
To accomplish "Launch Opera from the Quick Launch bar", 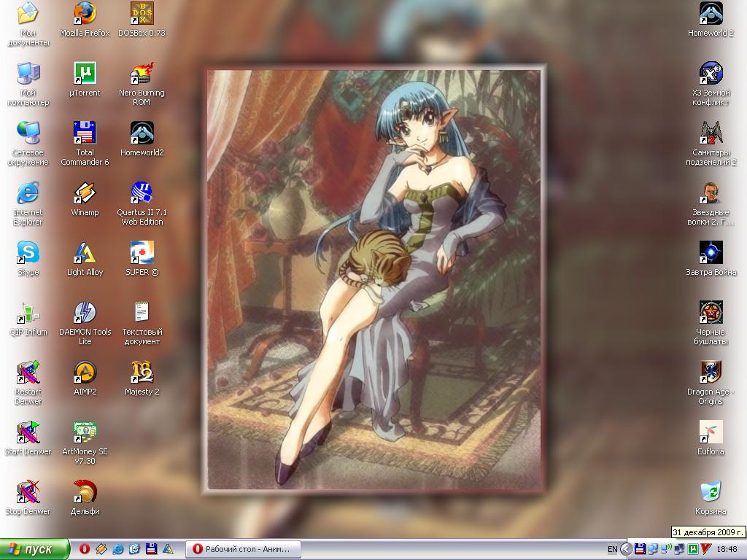I will (85, 550).
